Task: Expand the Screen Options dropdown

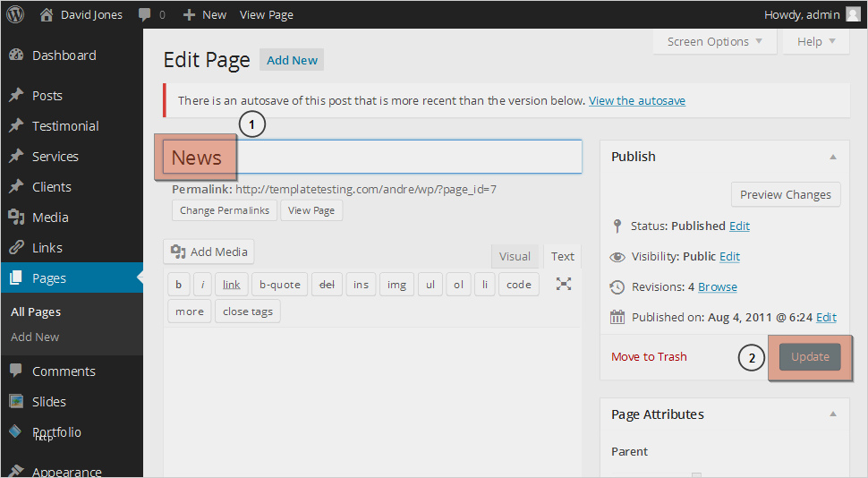Action: pos(715,42)
